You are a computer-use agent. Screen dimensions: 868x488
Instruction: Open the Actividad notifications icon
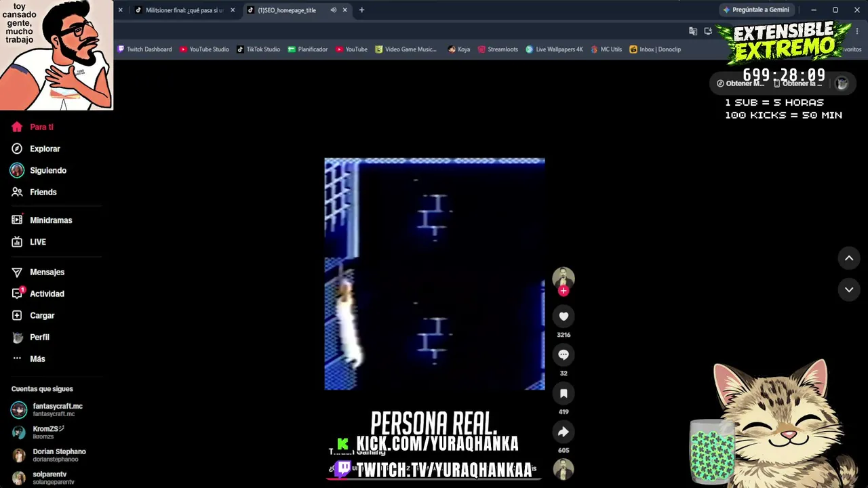coord(18,293)
